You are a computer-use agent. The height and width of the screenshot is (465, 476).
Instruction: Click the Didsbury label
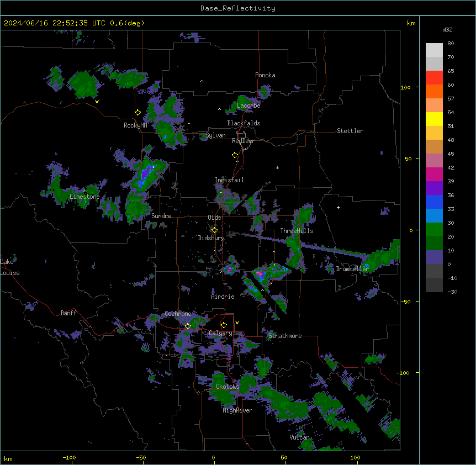[211, 238]
